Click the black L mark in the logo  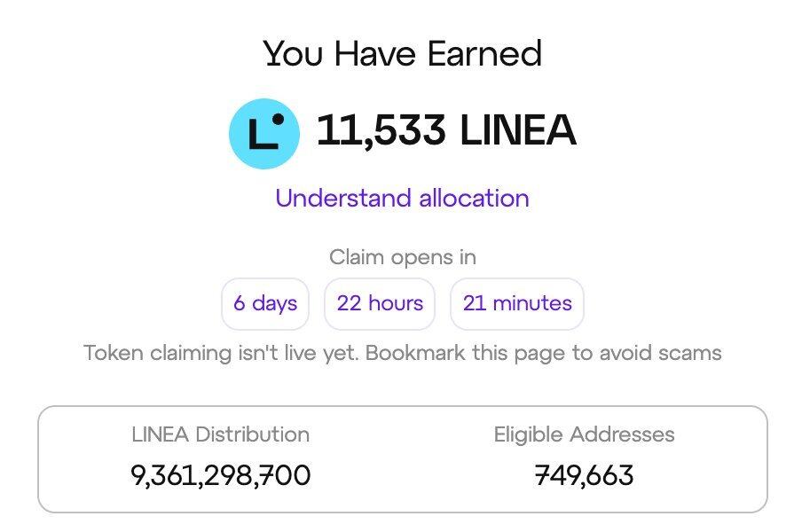click(263, 134)
